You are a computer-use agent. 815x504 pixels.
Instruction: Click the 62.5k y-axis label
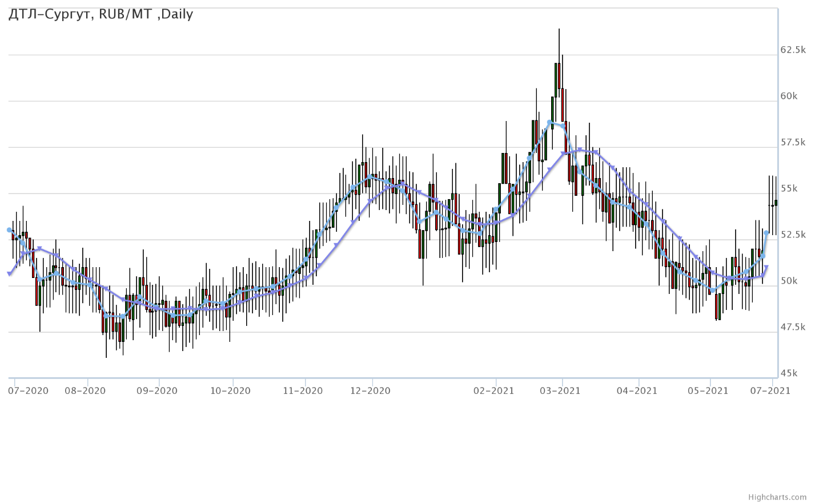click(793, 50)
